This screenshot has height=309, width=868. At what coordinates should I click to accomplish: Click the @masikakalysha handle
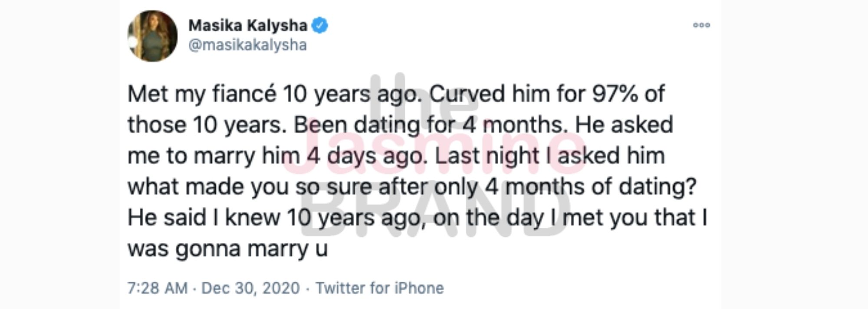247,46
